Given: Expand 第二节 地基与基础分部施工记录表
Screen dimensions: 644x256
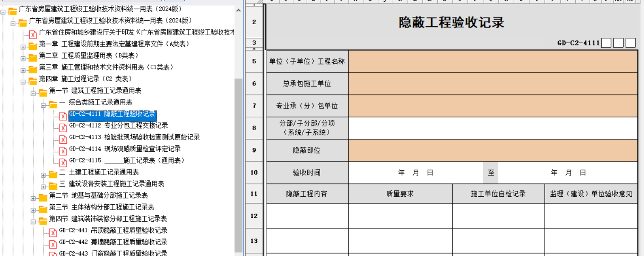Looking at the screenshot, I should tap(33, 198).
